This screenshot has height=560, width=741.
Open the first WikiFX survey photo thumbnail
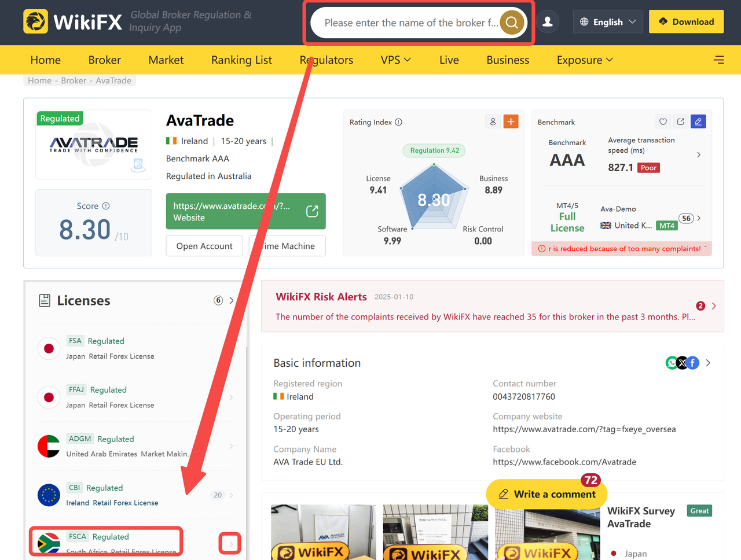click(324, 532)
